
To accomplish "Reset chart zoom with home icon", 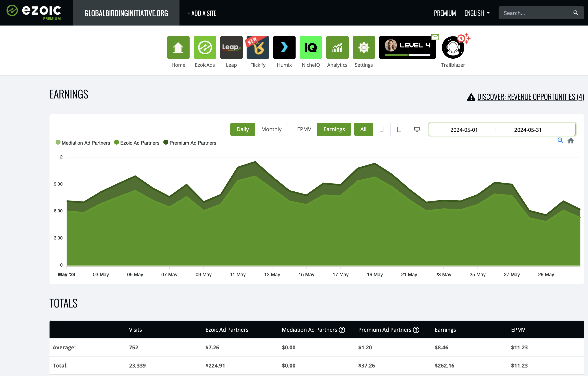I will (x=571, y=141).
